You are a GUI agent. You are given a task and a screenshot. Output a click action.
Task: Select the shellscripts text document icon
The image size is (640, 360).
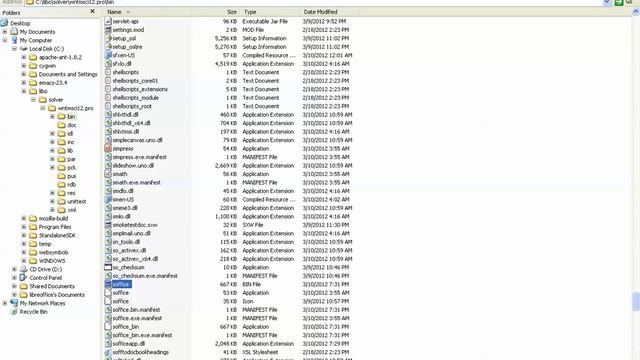pos(108,72)
